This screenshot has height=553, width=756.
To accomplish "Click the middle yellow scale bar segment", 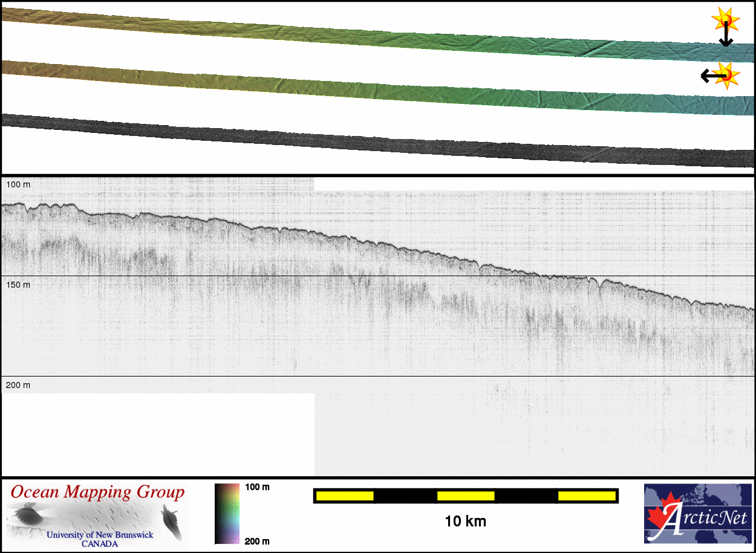I will coord(466,496).
